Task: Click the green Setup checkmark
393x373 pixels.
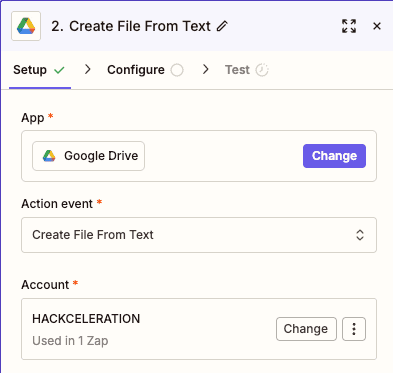Action: (x=59, y=70)
